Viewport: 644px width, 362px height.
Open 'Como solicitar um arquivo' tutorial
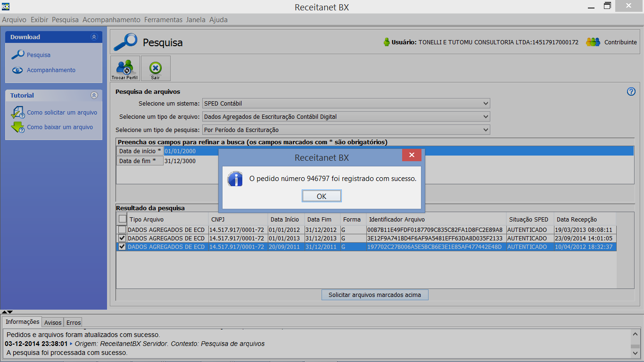62,113
